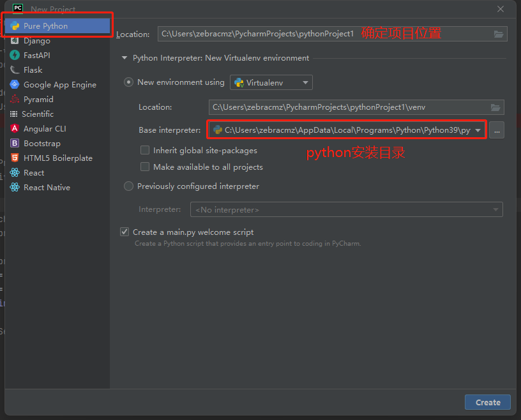Select the FastAPI label
The image size is (521, 420).
(37, 55)
